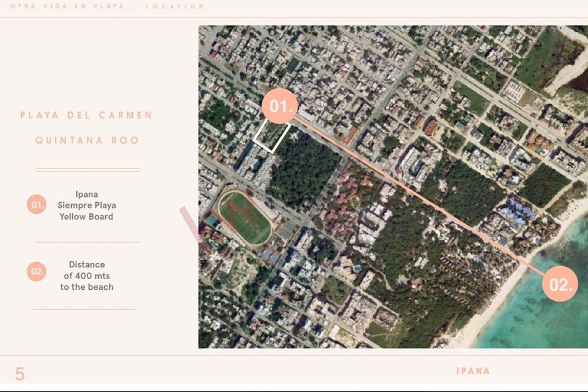Viewport: 588px width, 392px height.
Task: Click the LOCATION label in the header
Action: 175,6
